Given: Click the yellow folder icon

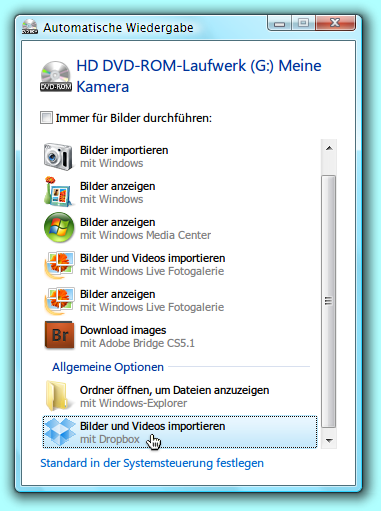Looking at the screenshot, I should point(59,396).
